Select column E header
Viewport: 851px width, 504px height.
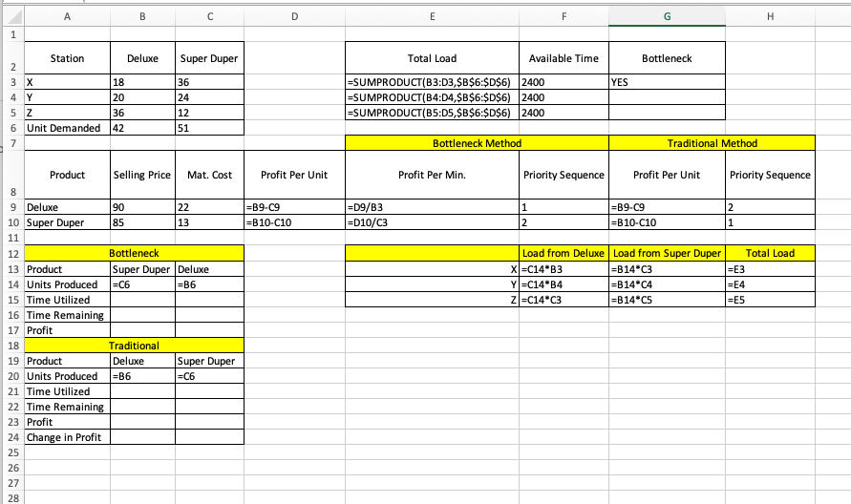pos(432,17)
